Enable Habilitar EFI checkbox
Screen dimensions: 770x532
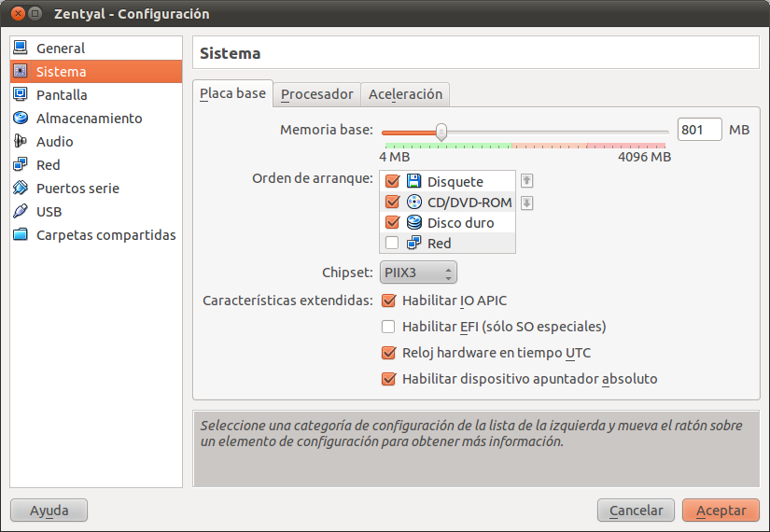click(388, 327)
